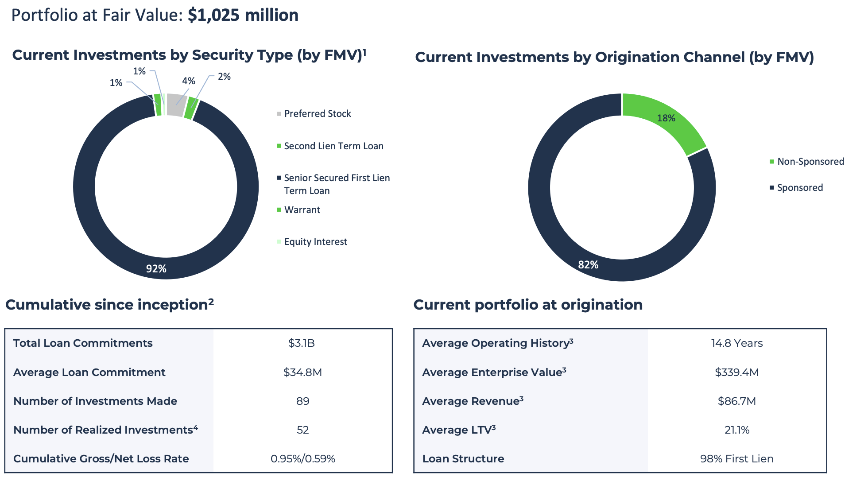Screen dimensions: 868x481
Task: Expand the Current portfolio at origination section
Action: tap(528, 305)
